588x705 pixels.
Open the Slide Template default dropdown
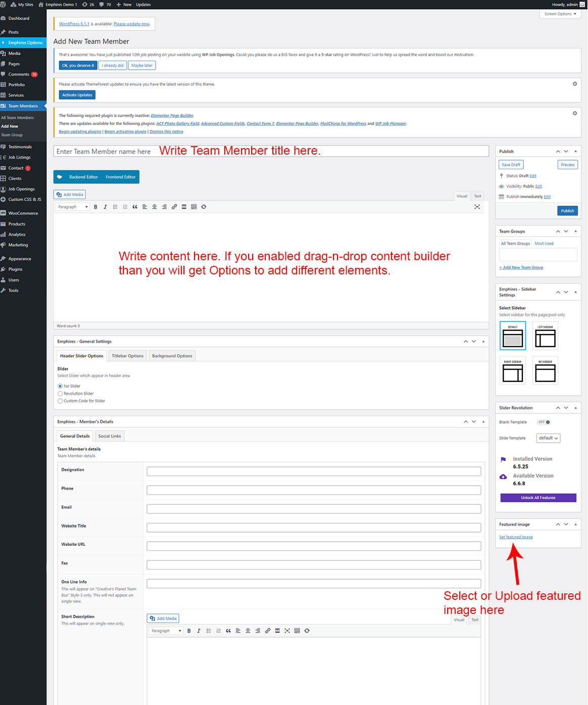click(548, 438)
